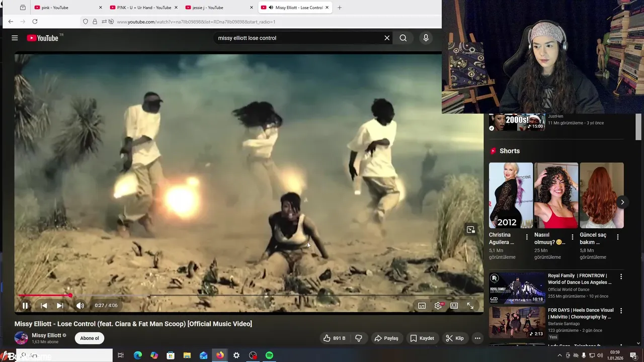Show site info via the padlock icon
The width and height of the screenshot is (644, 362).
pos(95,22)
